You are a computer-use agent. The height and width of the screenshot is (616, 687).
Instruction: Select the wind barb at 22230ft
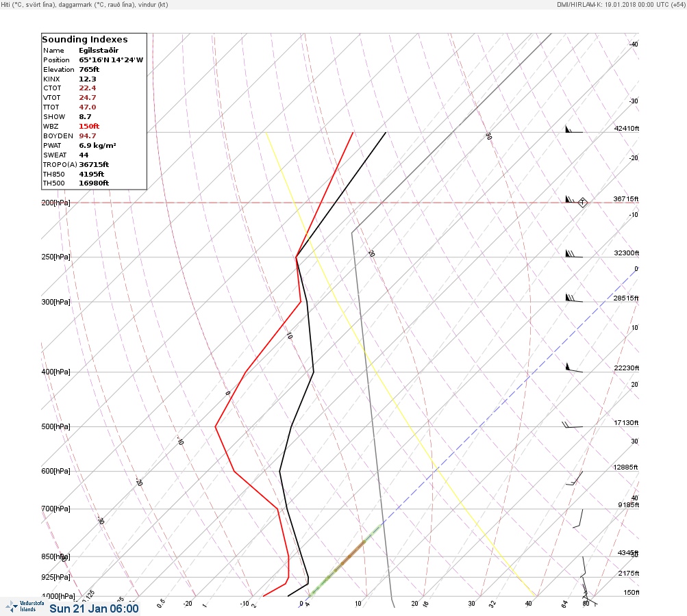[x=574, y=368]
